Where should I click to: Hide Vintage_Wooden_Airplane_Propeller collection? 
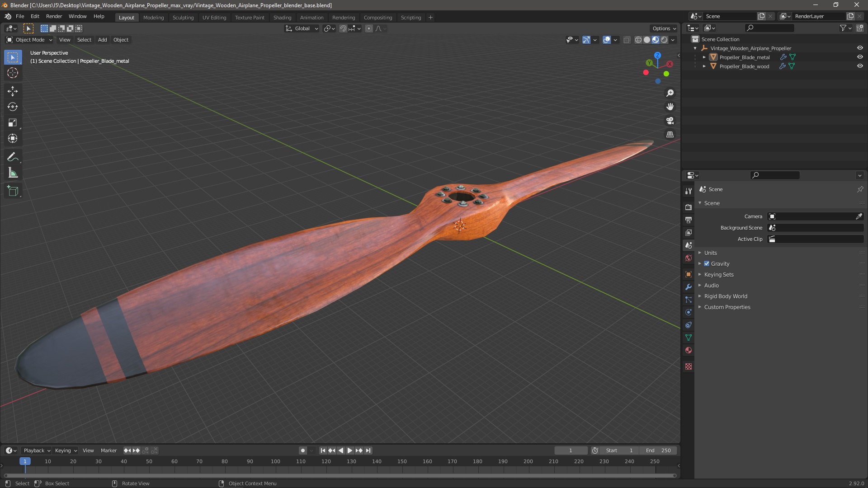[x=860, y=48]
